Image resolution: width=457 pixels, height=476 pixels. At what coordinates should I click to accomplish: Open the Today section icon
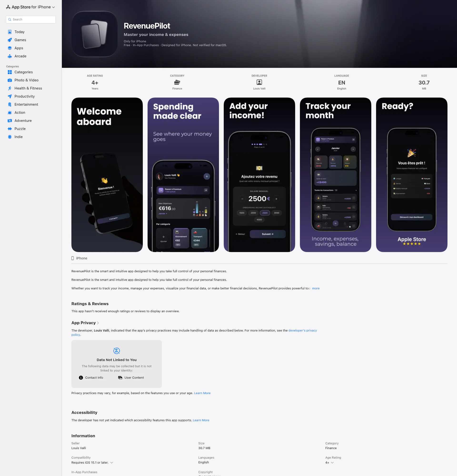pos(10,32)
